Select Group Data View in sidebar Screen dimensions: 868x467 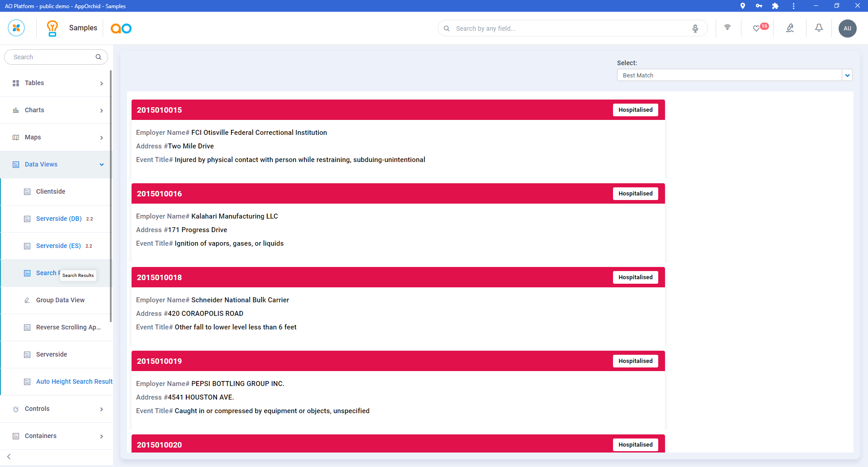pyautogui.click(x=60, y=300)
